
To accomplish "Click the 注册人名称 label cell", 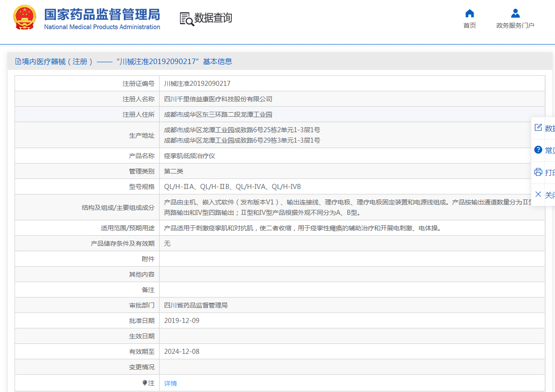I will (87, 99).
